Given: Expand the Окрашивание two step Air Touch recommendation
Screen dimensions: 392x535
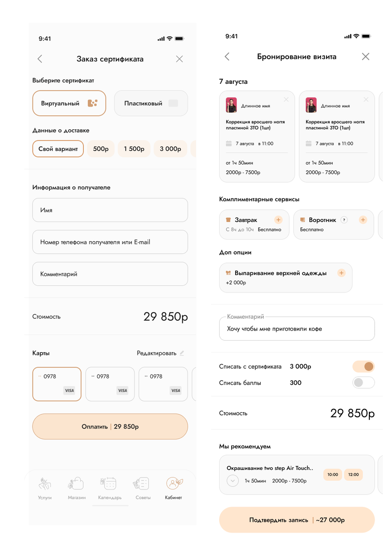Looking at the screenshot, I should tap(233, 481).
